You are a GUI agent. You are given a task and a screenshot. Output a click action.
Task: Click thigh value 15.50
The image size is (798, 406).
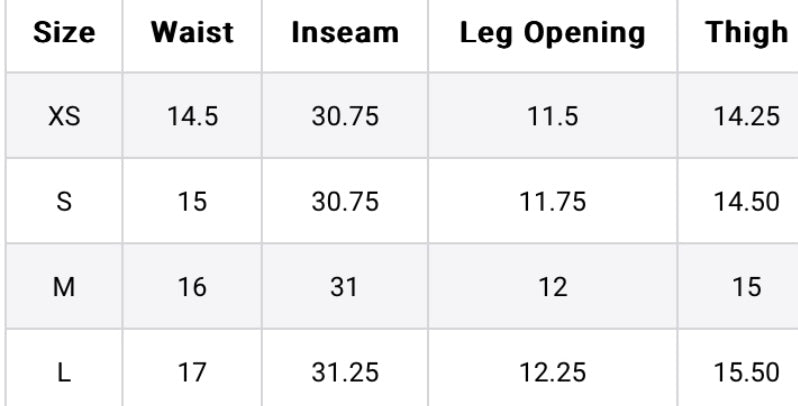click(x=746, y=373)
